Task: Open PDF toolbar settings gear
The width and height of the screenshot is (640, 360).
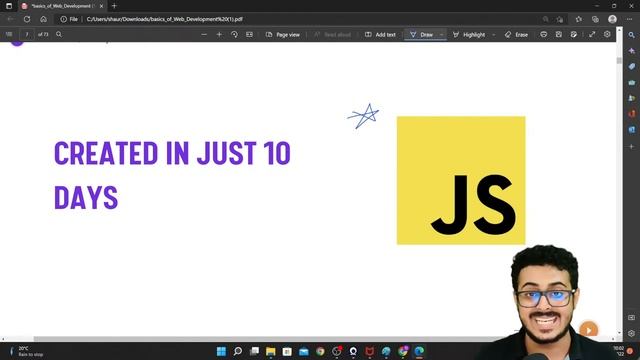Action: (x=607, y=35)
